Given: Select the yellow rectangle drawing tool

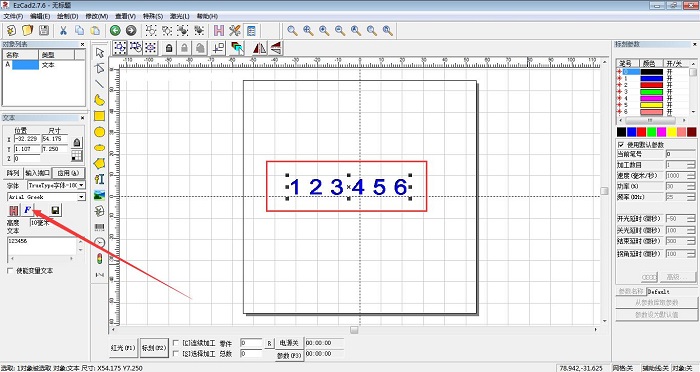Looking at the screenshot, I should point(99,116).
